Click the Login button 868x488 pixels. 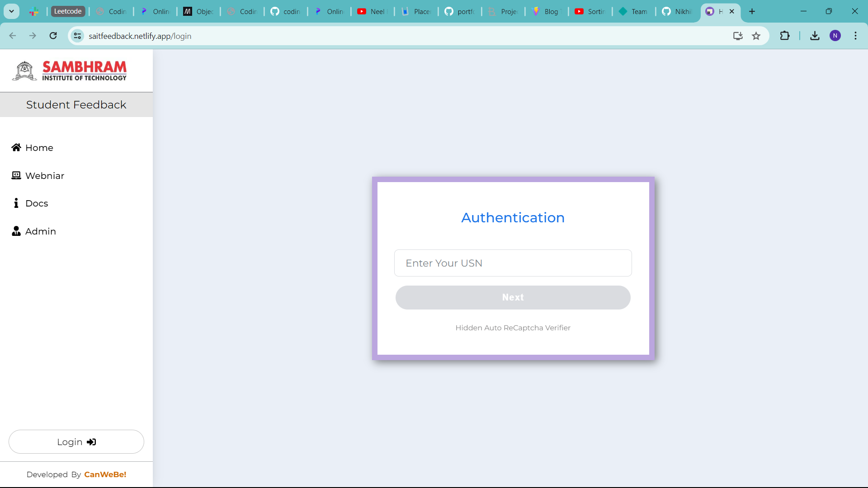[x=76, y=442]
